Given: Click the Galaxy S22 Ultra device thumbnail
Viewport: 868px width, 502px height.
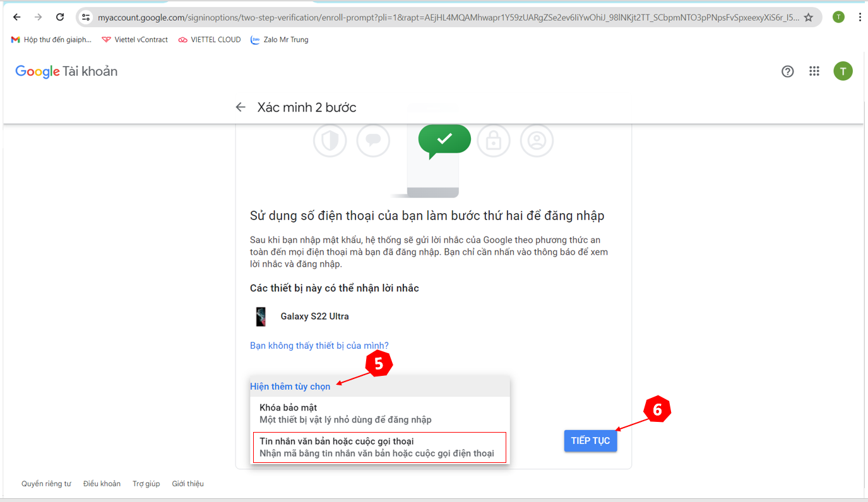Looking at the screenshot, I should click(x=261, y=316).
